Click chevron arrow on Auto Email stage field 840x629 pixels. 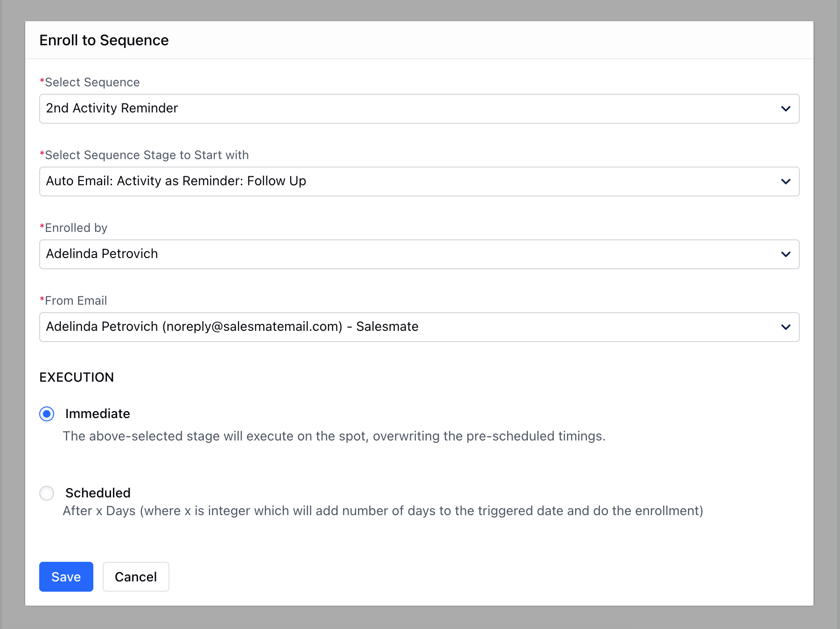coord(786,182)
